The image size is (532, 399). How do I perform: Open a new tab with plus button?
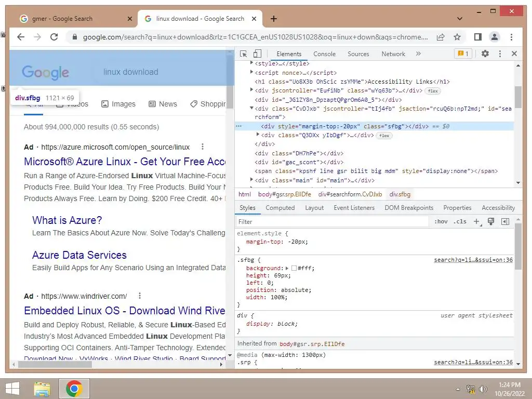273,19
